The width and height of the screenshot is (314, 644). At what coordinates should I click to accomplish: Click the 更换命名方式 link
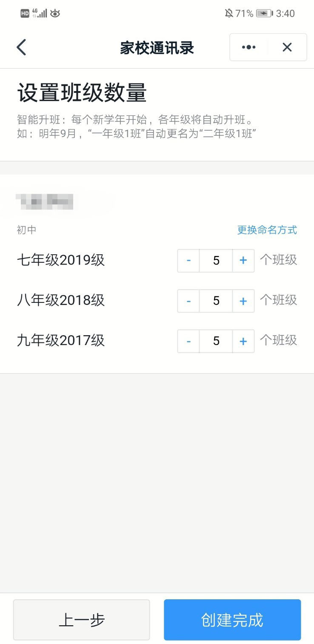click(267, 230)
